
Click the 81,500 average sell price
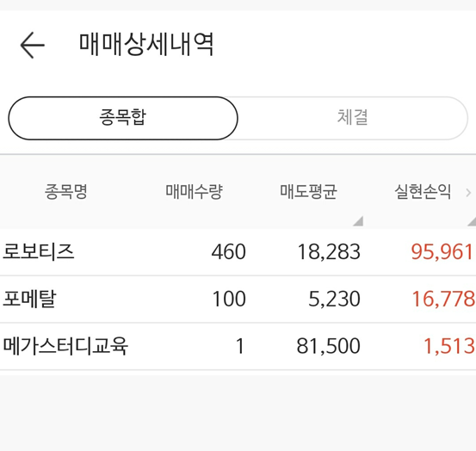(x=329, y=346)
